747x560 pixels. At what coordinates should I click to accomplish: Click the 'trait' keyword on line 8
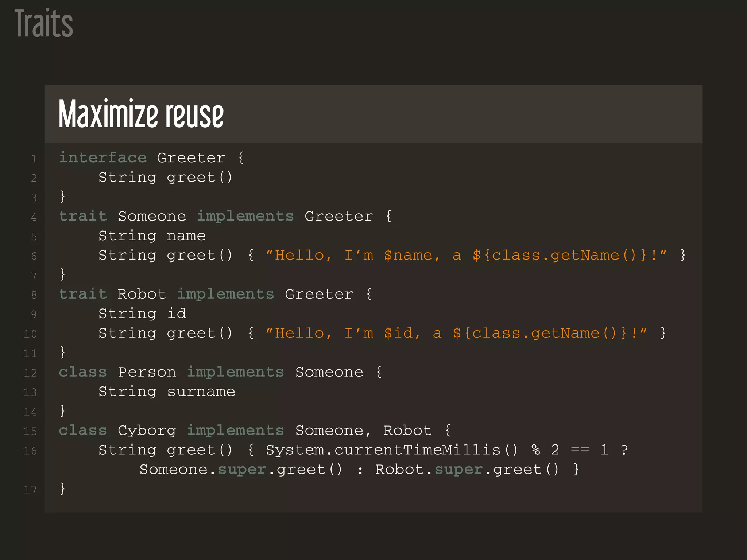[83, 294]
